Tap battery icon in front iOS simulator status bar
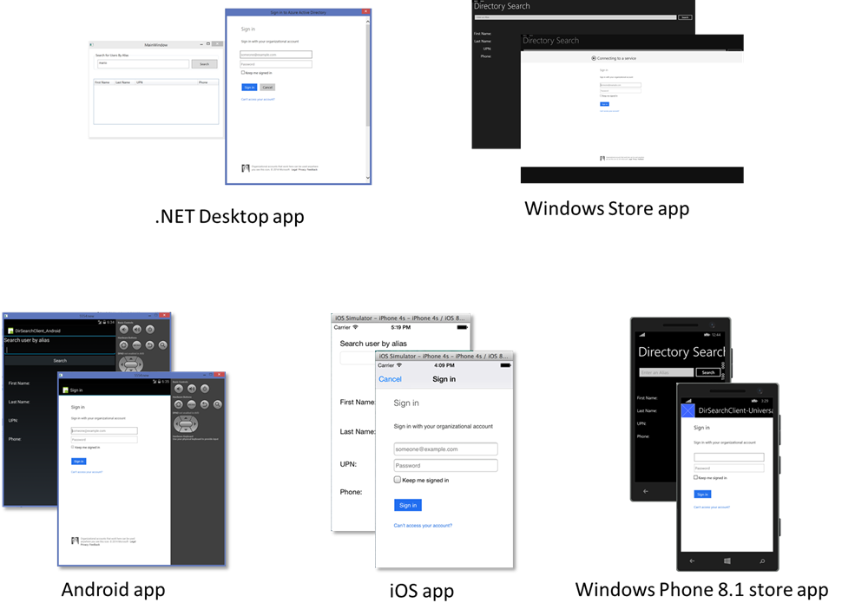Screen dimensions: 842x616 pyautogui.click(x=505, y=365)
